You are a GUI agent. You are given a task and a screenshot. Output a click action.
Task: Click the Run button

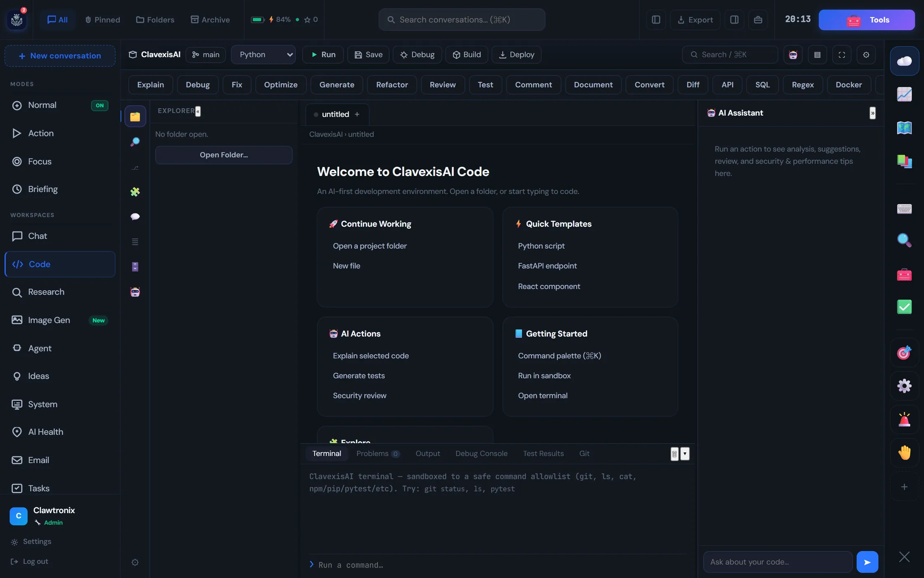(323, 54)
